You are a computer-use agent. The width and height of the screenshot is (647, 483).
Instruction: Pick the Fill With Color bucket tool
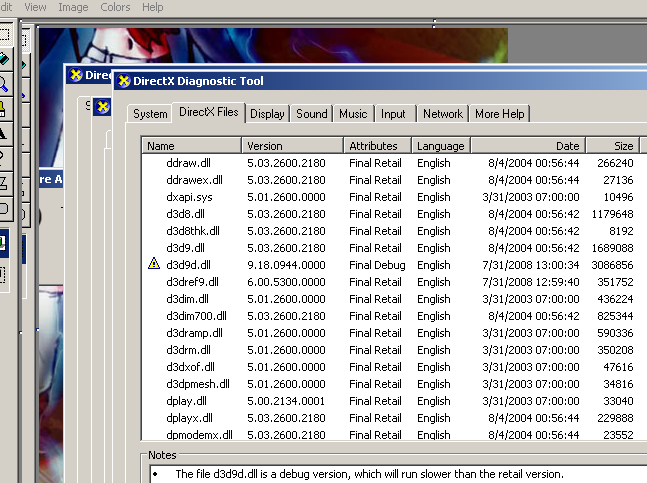4,60
